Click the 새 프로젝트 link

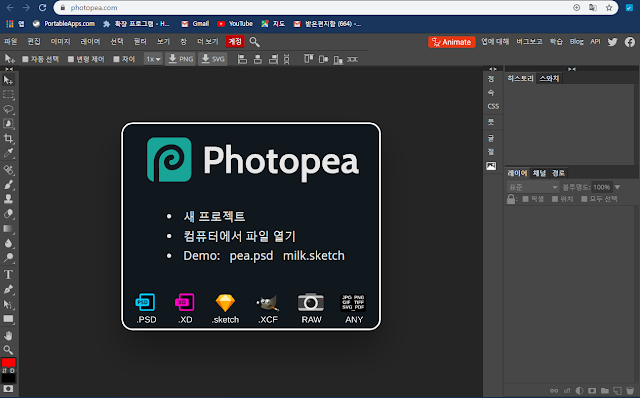[x=214, y=216]
